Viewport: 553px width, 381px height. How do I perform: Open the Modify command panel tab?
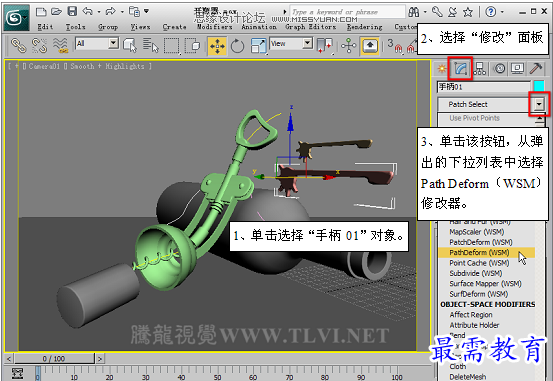460,68
